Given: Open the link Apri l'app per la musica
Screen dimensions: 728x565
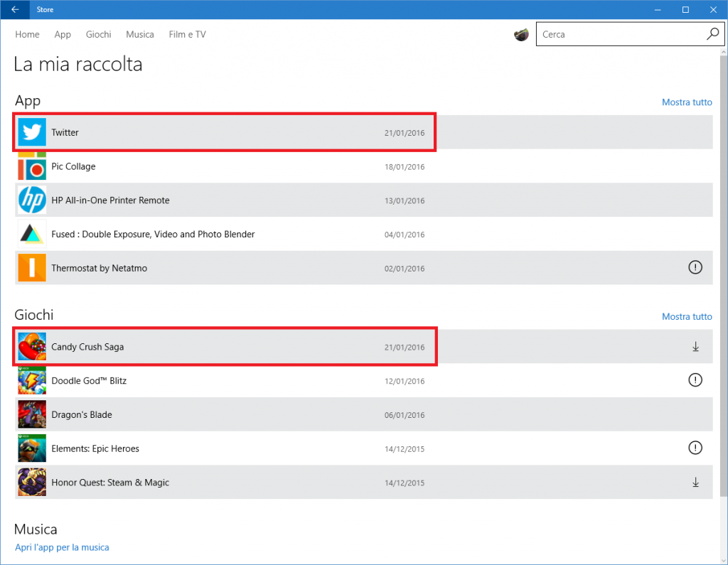Looking at the screenshot, I should pyautogui.click(x=62, y=547).
